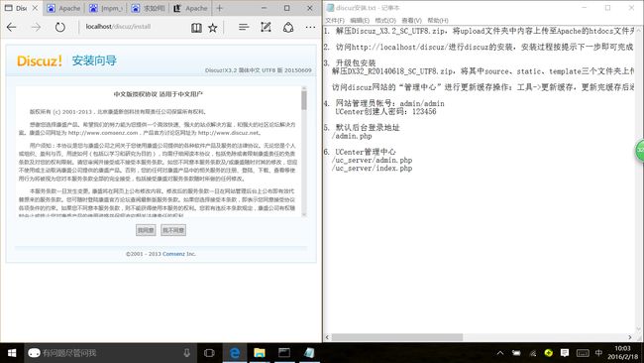Screen dimensions: 644x363
Task: Open the Windows Start menu
Action: point(12,353)
